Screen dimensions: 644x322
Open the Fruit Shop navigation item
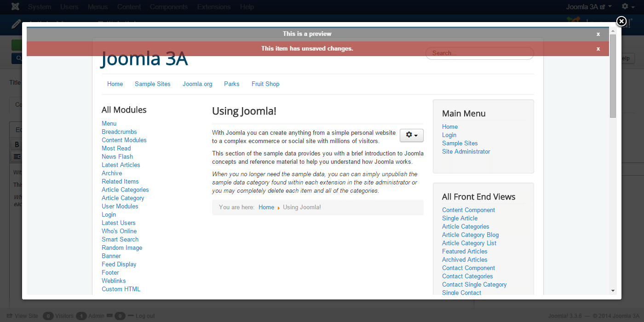(x=265, y=84)
